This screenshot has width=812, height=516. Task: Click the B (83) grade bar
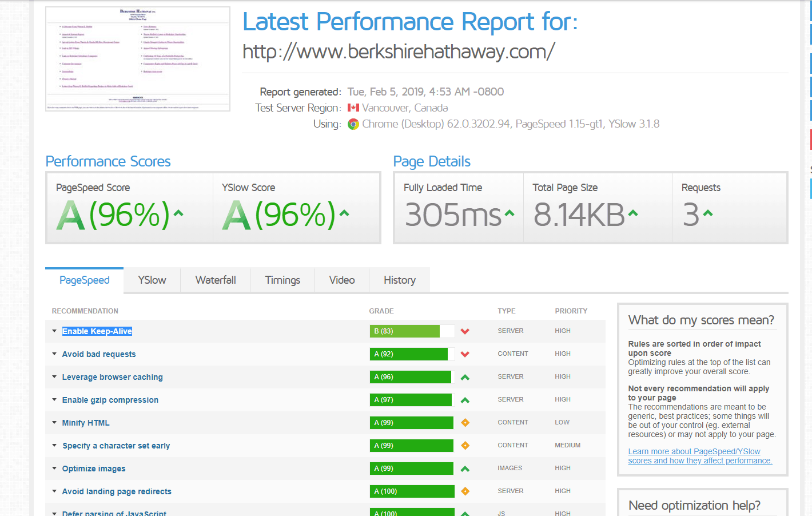click(412, 331)
